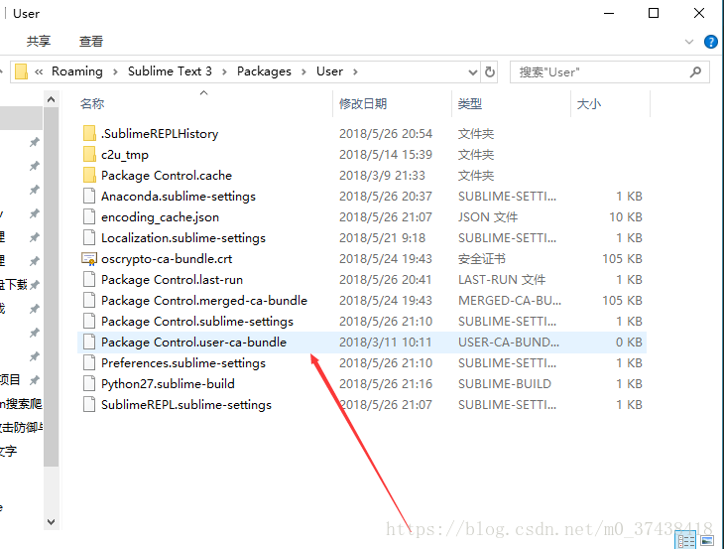Select file name Package Control.last-run
Image resolution: width=724 pixels, height=549 pixels.
point(172,280)
